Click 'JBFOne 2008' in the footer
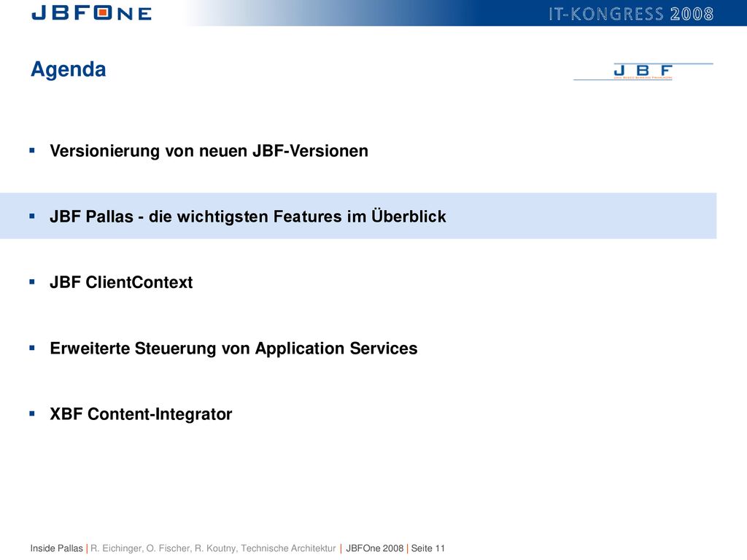 (x=374, y=548)
